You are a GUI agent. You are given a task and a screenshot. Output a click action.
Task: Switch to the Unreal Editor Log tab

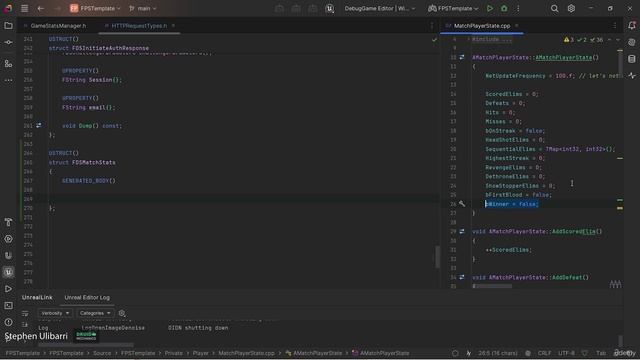pos(87,298)
